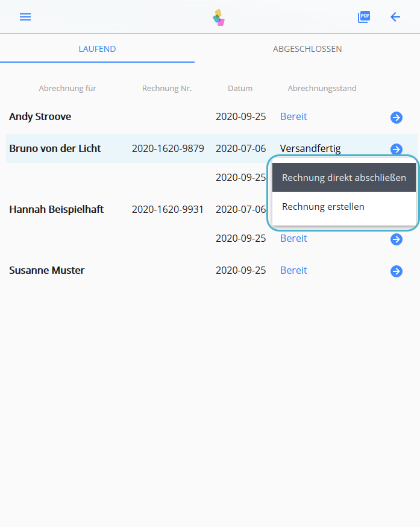Open arrow actions for Andy Stroove
420x527 pixels.
[x=396, y=118]
